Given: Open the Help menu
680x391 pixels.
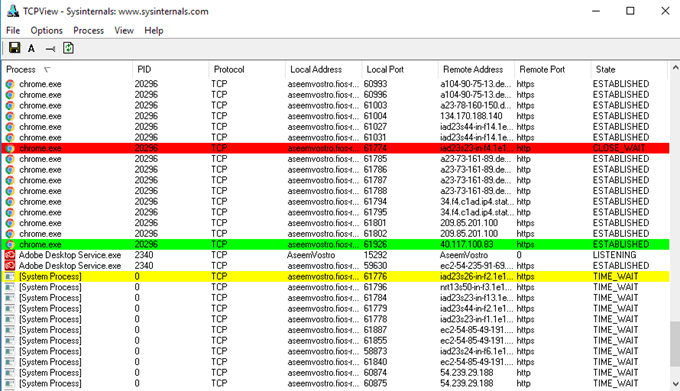Looking at the screenshot, I should click(x=154, y=30).
